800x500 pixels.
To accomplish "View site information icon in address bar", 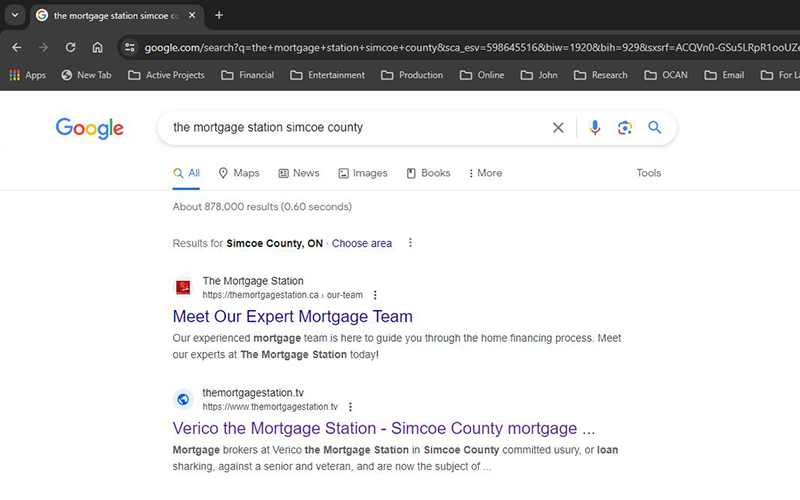I will point(130,47).
